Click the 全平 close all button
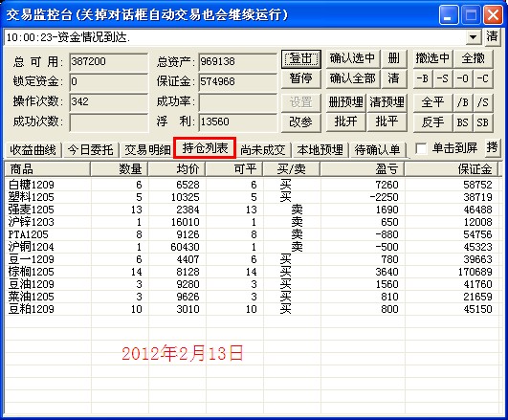The height and width of the screenshot is (420, 508). click(x=432, y=102)
